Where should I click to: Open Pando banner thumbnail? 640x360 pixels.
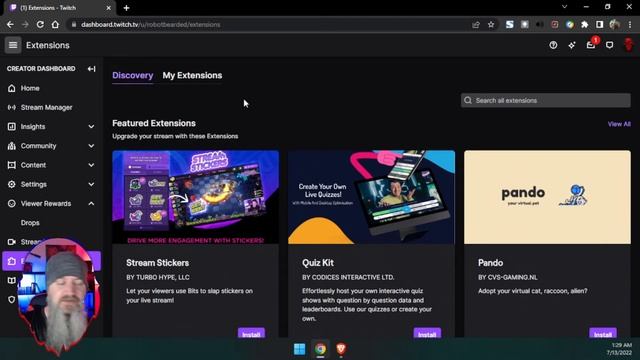547,197
